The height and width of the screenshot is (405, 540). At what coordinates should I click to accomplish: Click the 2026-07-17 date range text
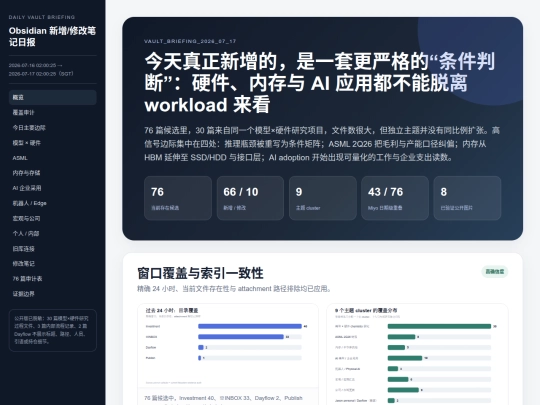pos(41,70)
